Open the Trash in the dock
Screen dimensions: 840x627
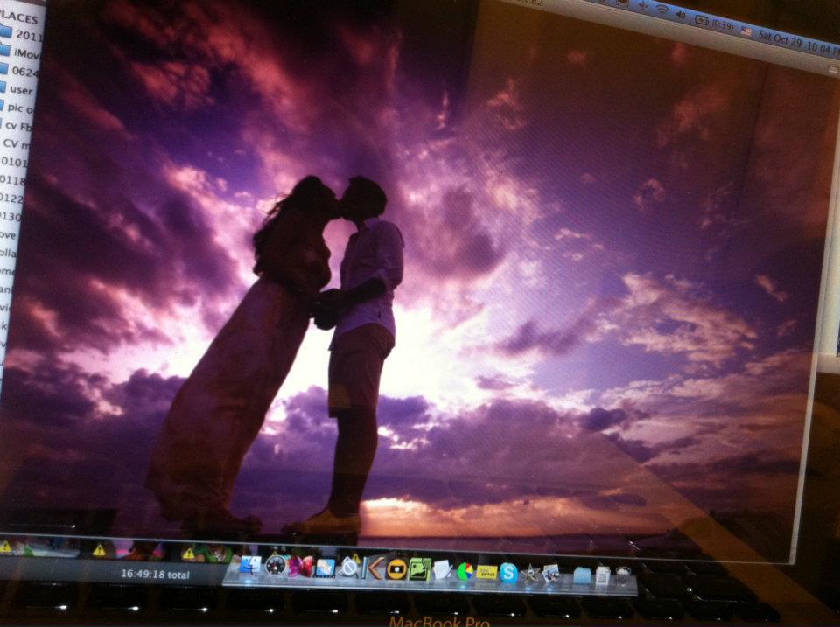click(622, 576)
